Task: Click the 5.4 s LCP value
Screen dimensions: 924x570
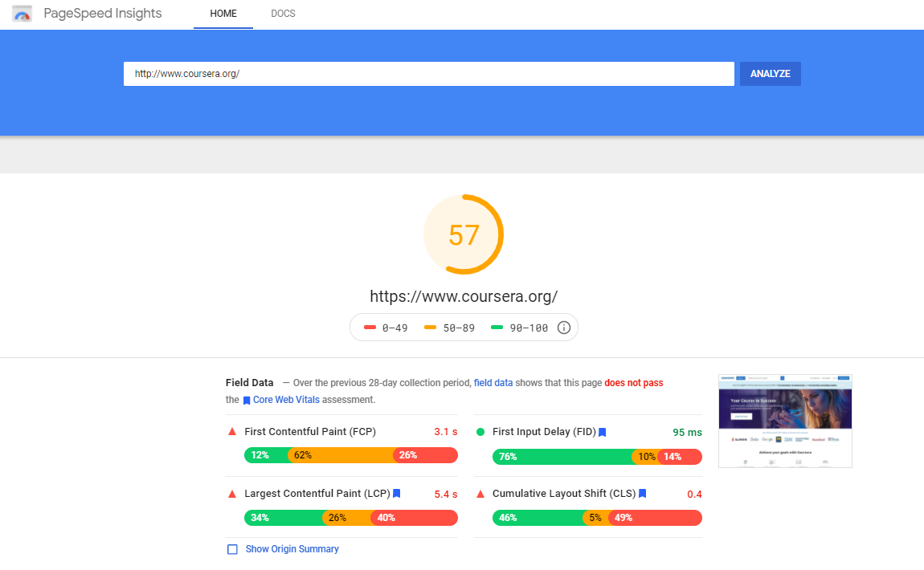Action: click(x=446, y=494)
